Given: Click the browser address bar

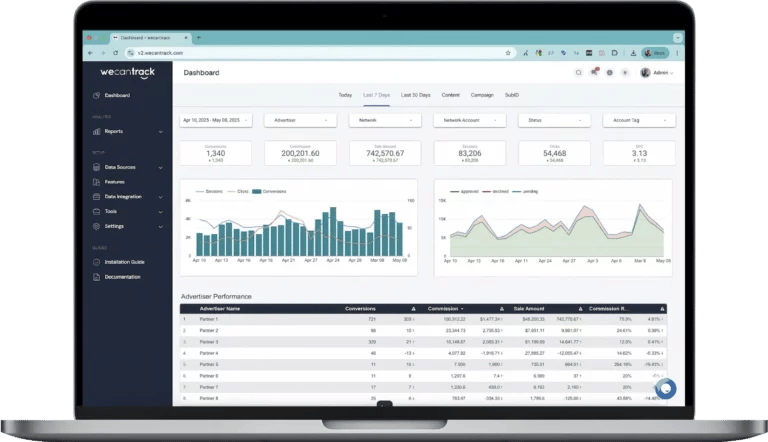Looking at the screenshot, I should [318, 53].
